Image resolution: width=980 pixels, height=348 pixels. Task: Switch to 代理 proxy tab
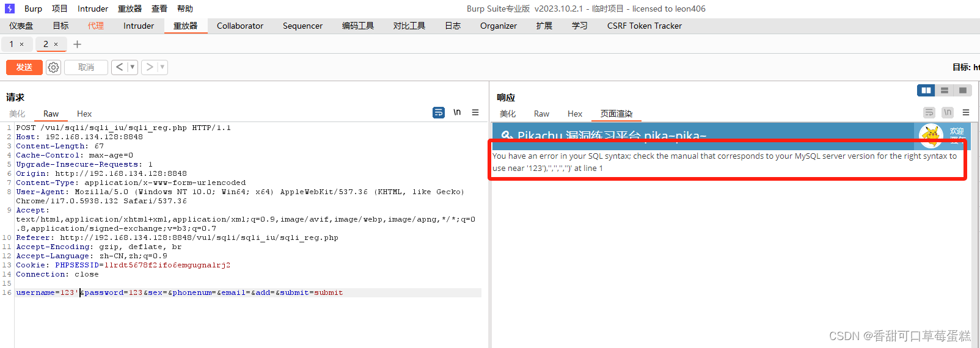point(96,26)
